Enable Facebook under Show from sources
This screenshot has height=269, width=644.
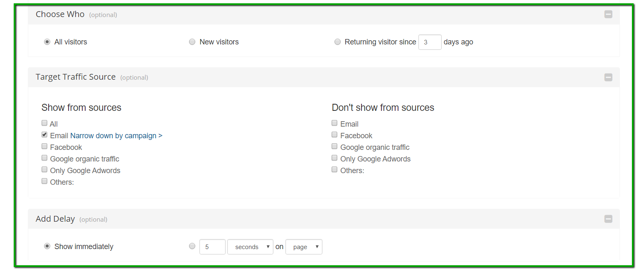44,147
